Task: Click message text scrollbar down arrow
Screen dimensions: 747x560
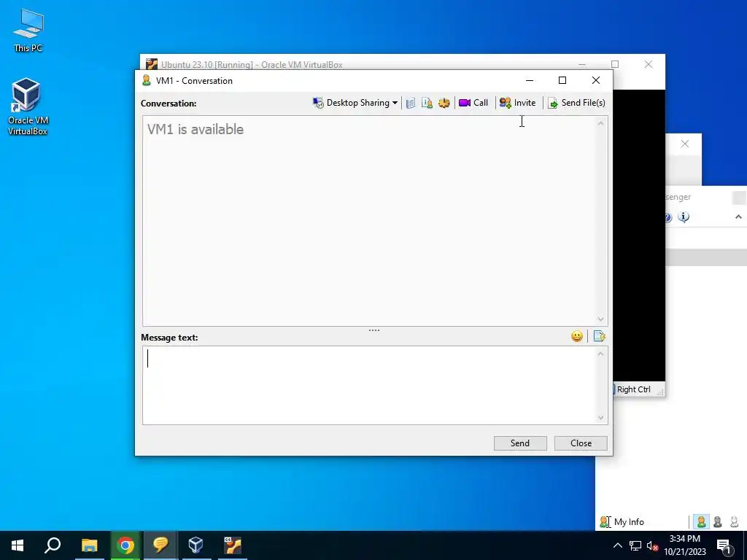Action: click(x=601, y=418)
